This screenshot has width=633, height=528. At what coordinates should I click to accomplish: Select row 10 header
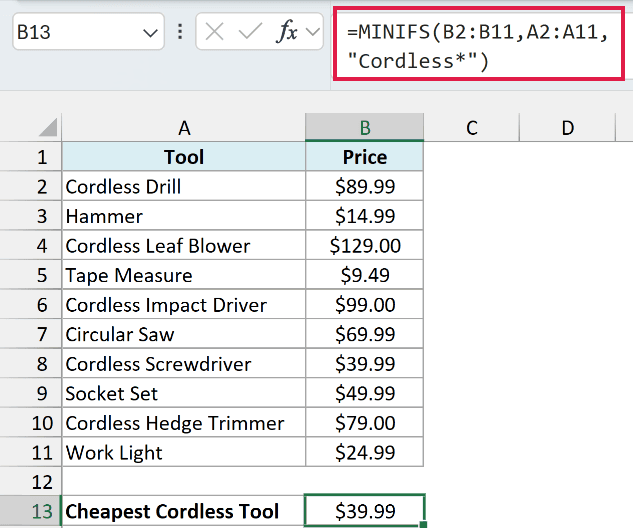click(31, 423)
